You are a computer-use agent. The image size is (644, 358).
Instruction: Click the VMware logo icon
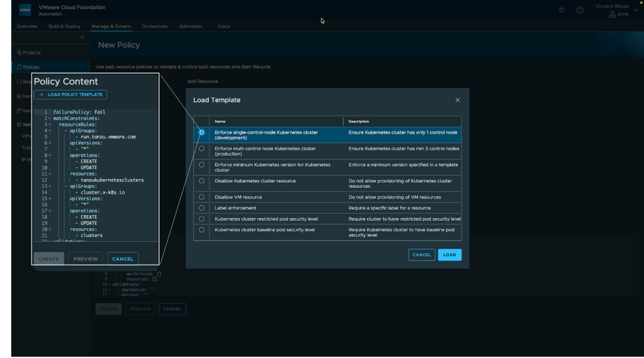coord(25,10)
